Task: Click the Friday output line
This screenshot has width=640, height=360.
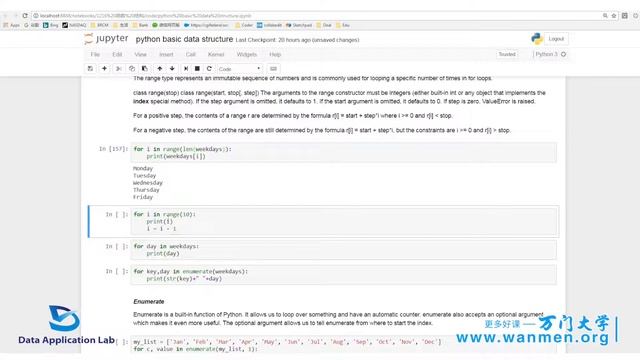Action: pyautogui.click(x=143, y=197)
